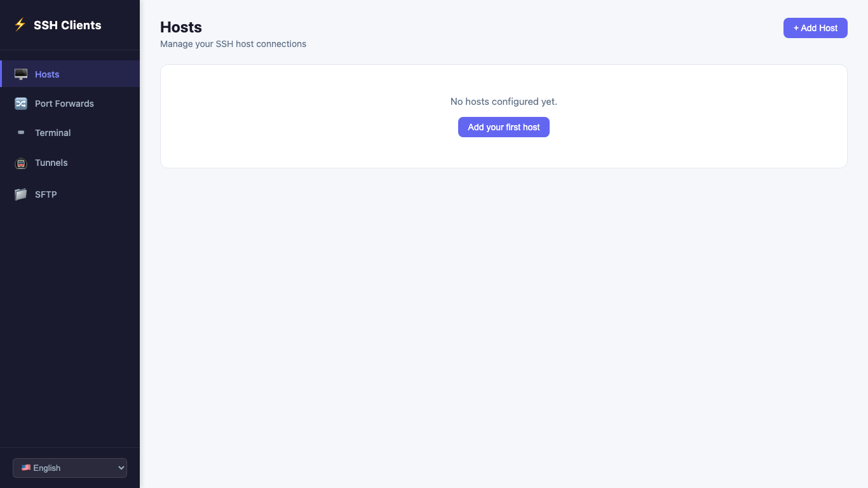Screen dimensions: 868x488
Task: Click the shuffle arrows Port Forwards icon
Action: 21,104
